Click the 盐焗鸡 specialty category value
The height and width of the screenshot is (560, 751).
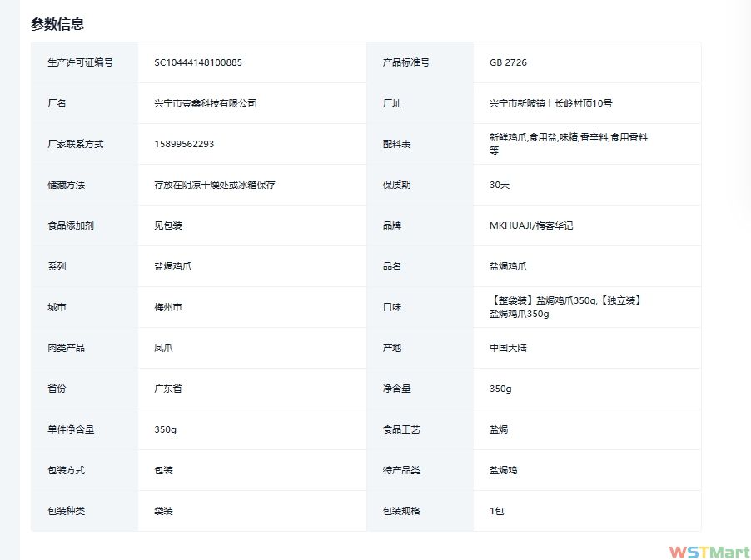pos(503,470)
